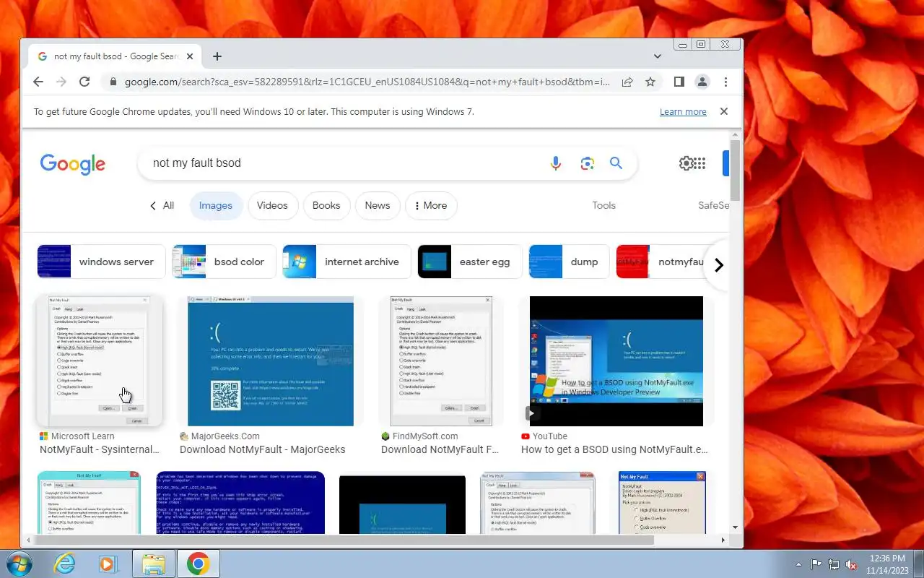This screenshot has width=924, height=578.
Task: Open 'How to get a BSOD using NotMyFault.e...' link
Action: click(614, 449)
